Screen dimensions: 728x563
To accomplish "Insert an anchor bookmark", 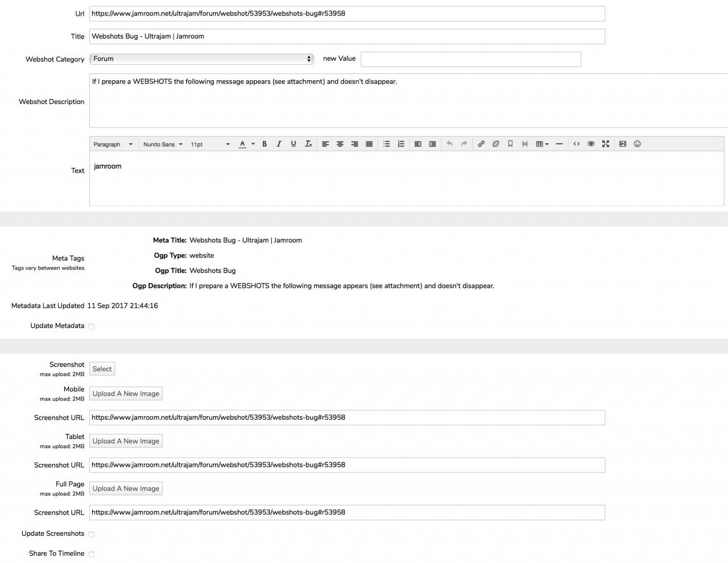I will pos(510,144).
